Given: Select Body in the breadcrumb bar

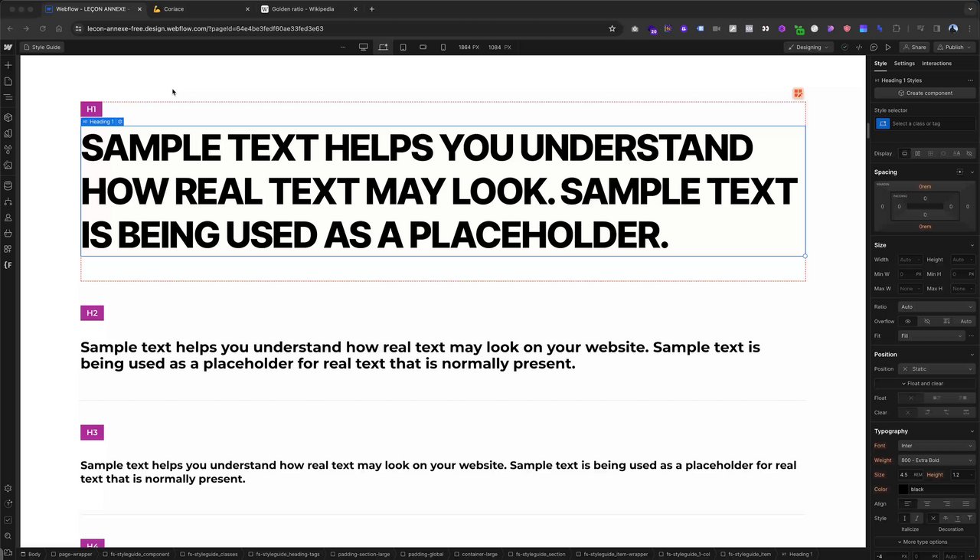Looking at the screenshot, I should 31,554.
